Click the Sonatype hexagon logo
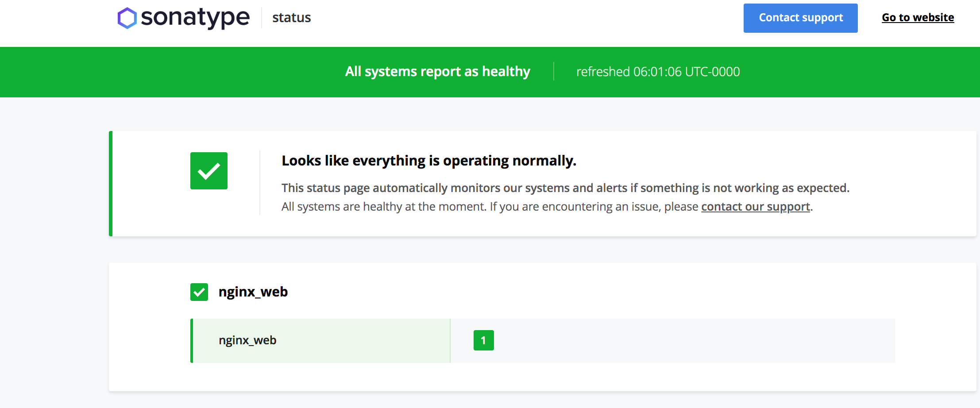This screenshot has height=408, width=980. pos(127,18)
